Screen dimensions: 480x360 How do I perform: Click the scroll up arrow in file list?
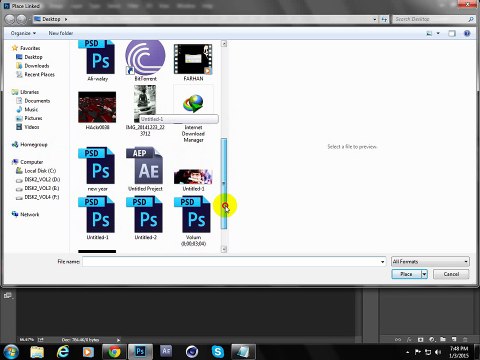(x=224, y=44)
